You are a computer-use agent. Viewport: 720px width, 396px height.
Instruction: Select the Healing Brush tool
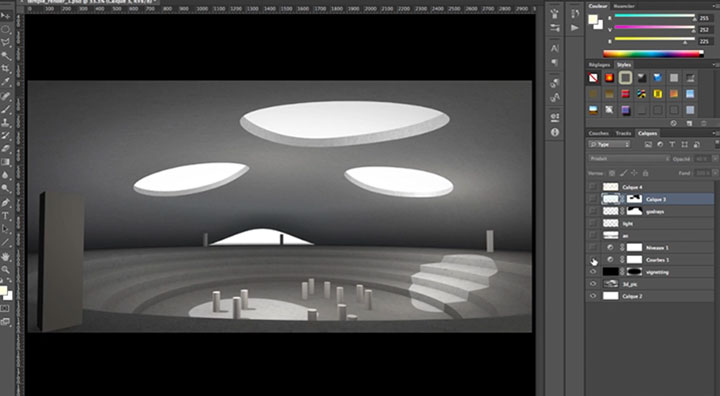click(6, 96)
